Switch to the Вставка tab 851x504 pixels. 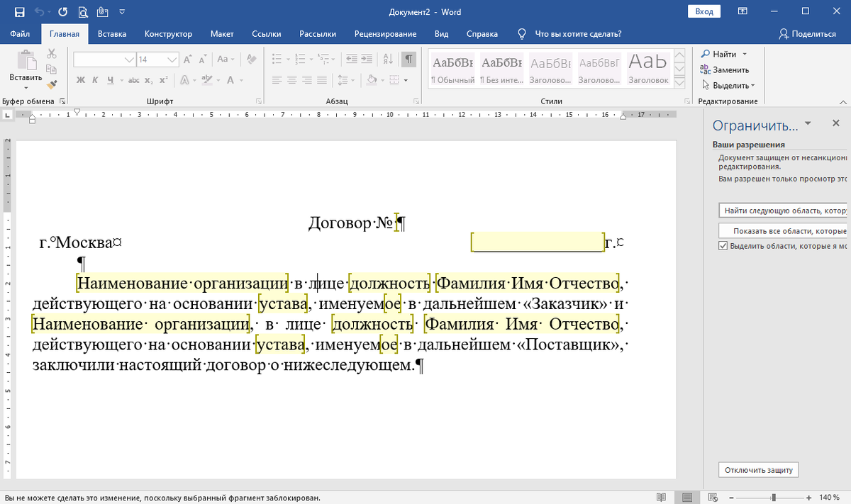(112, 33)
